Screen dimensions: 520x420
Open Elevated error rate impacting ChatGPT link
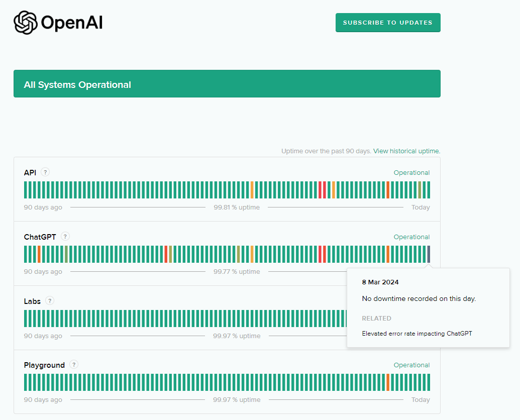[x=417, y=334]
